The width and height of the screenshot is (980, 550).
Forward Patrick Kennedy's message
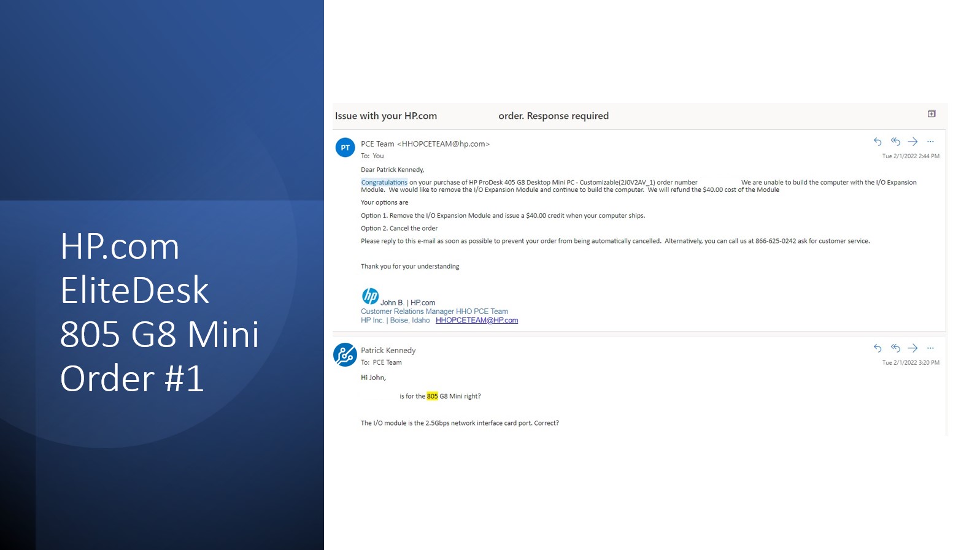(x=913, y=348)
